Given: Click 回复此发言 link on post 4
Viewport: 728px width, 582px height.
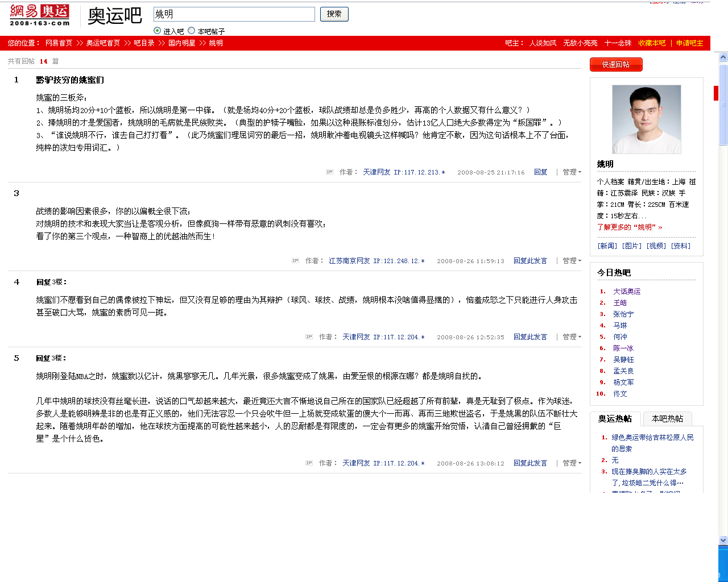Looking at the screenshot, I should point(530,337).
